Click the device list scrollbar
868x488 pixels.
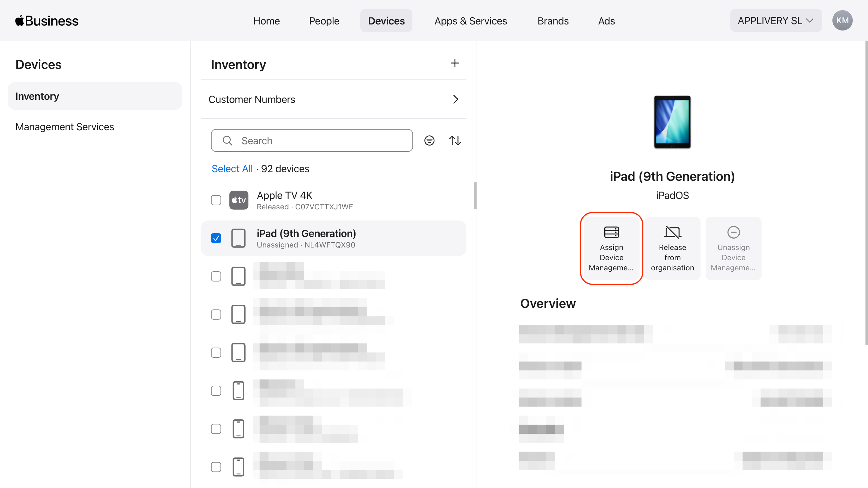[475, 196]
